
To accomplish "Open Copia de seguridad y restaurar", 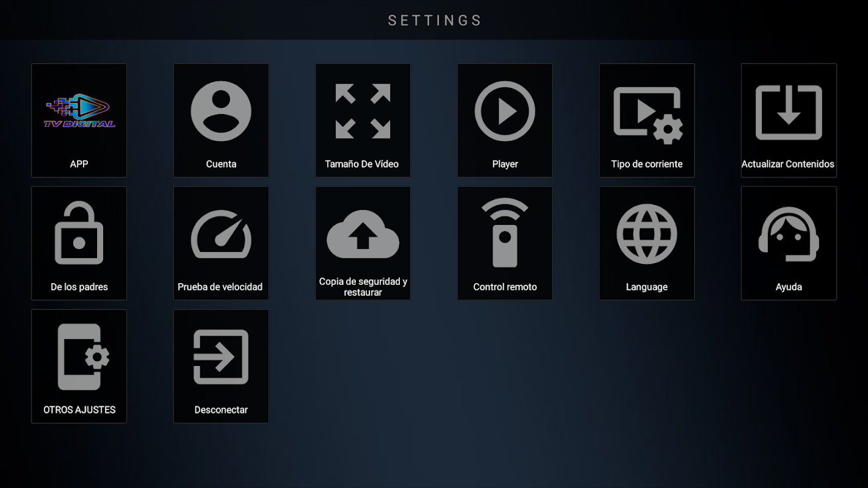I will click(363, 243).
